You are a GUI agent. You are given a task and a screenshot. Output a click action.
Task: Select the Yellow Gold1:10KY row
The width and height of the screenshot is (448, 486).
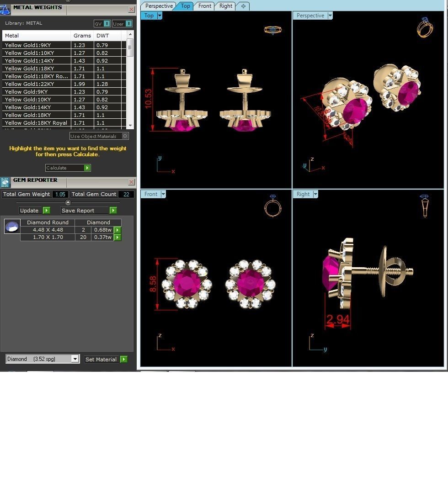coord(64,53)
